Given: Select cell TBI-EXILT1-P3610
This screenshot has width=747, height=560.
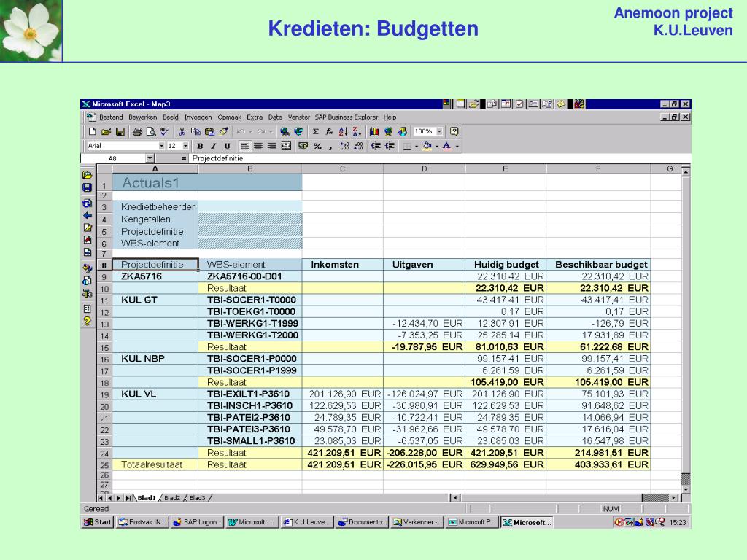Looking at the screenshot, I should coord(249,394).
